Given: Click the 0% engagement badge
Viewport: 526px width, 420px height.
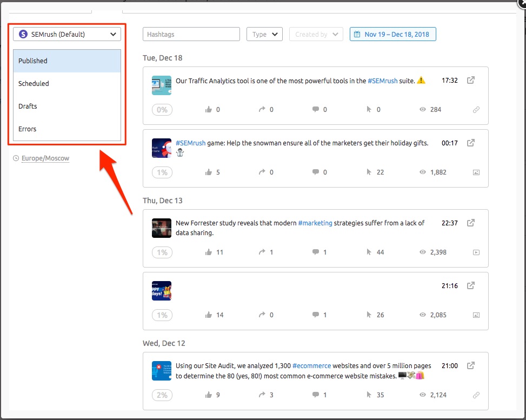Looking at the screenshot, I should [x=162, y=110].
